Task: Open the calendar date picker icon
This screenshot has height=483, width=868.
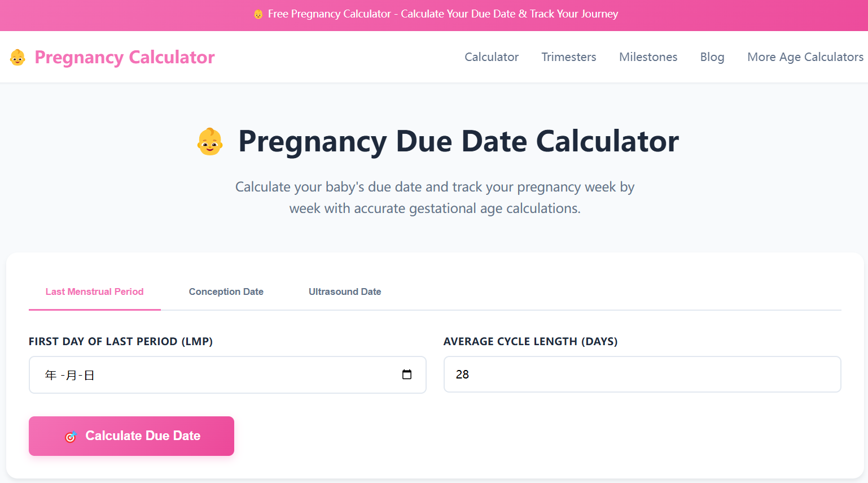Action: point(407,375)
